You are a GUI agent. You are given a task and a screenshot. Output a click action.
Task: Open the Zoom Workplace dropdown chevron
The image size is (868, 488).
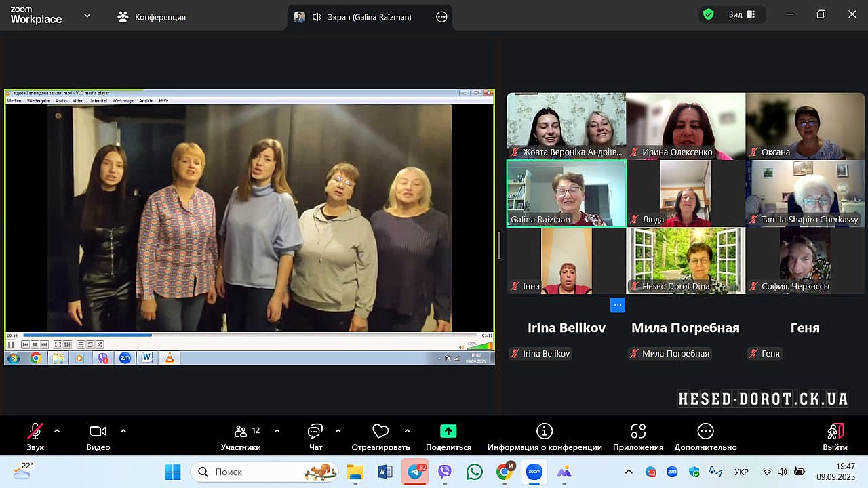[87, 16]
